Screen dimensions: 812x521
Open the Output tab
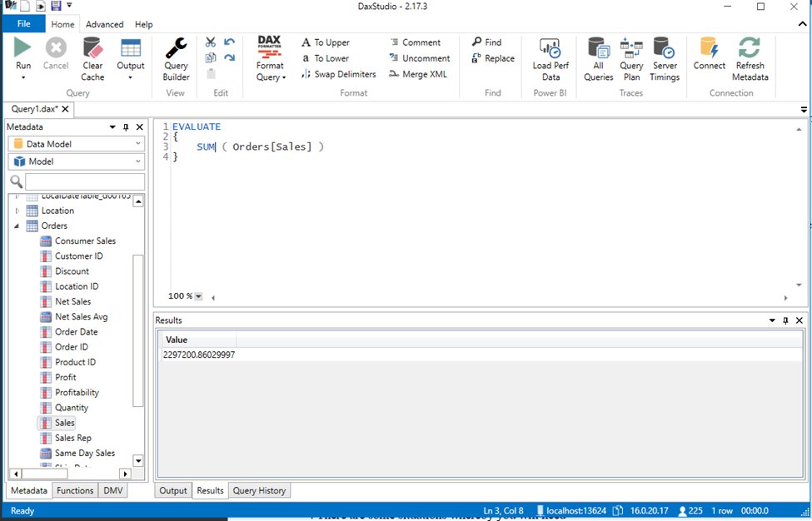tap(173, 490)
